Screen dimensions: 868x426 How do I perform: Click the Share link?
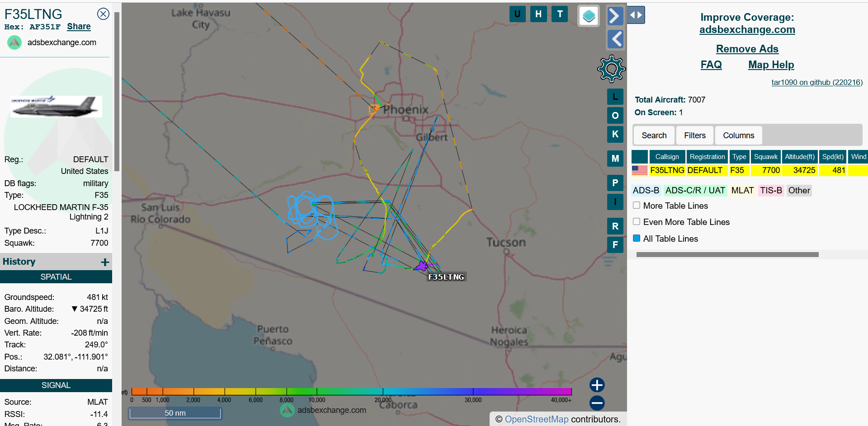tap(79, 27)
